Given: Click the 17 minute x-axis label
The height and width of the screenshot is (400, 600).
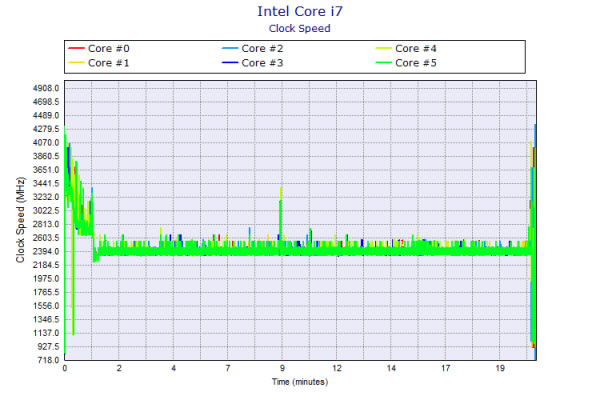Looking at the screenshot, I should point(445,368).
